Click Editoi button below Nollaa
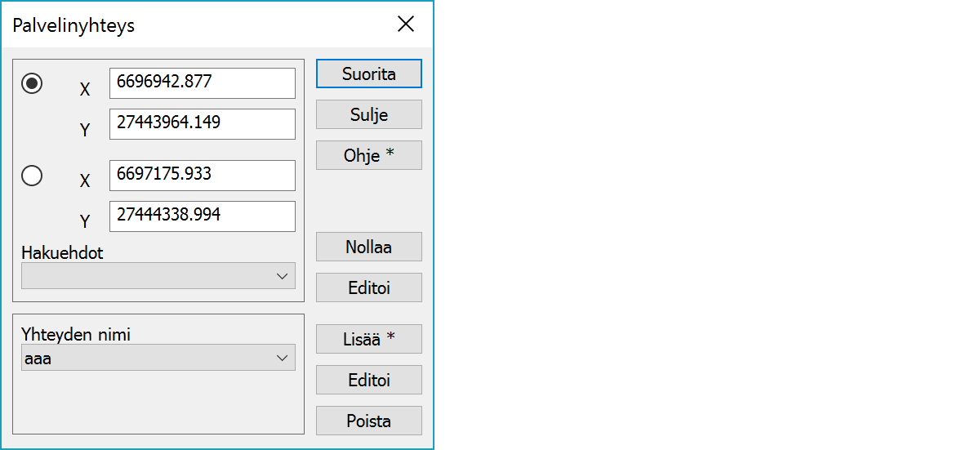Screen dimensions: 980x450 (x=368, y=287)
